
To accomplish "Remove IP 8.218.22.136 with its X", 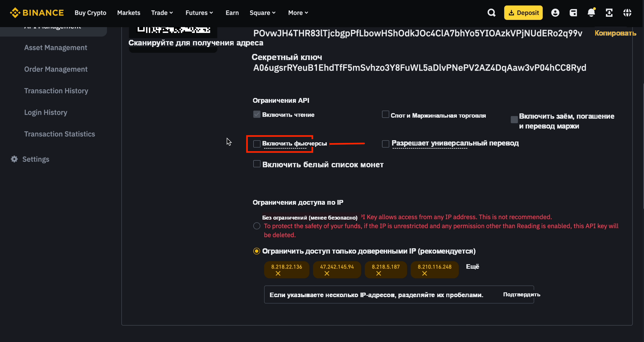I will 278,273.
